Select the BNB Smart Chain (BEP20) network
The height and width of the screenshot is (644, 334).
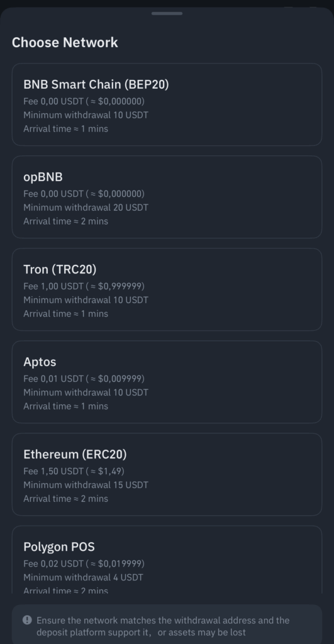[x=167, y=104]
